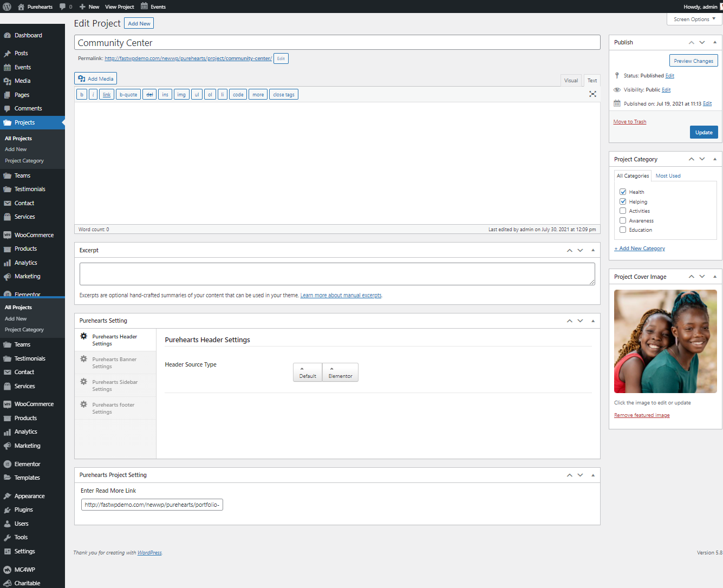Switch to Most Used categories tab
This screenshot has width=723, height=588.
pyautogui.click(x=668, y=176)
